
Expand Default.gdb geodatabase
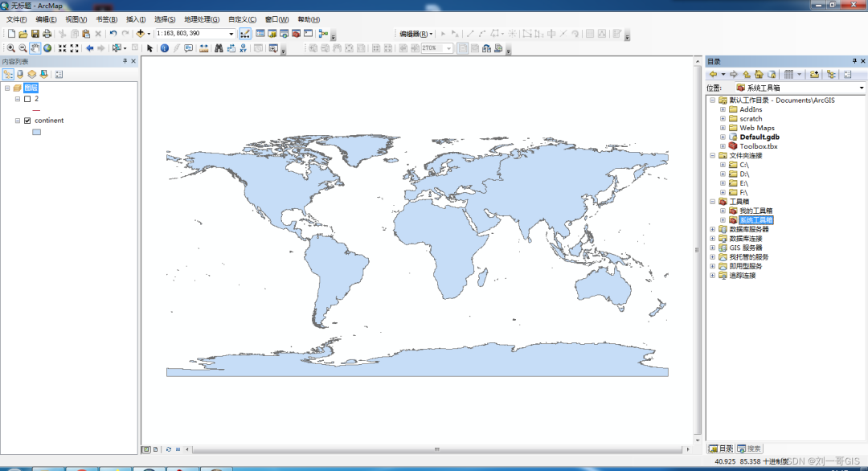(x=723, y=137)
